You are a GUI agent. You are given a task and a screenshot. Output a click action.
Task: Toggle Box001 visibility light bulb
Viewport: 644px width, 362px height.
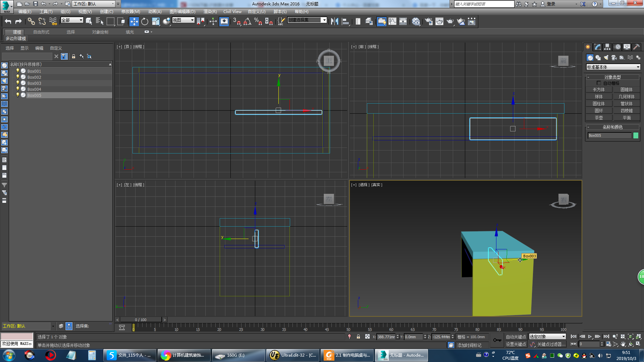18,71
